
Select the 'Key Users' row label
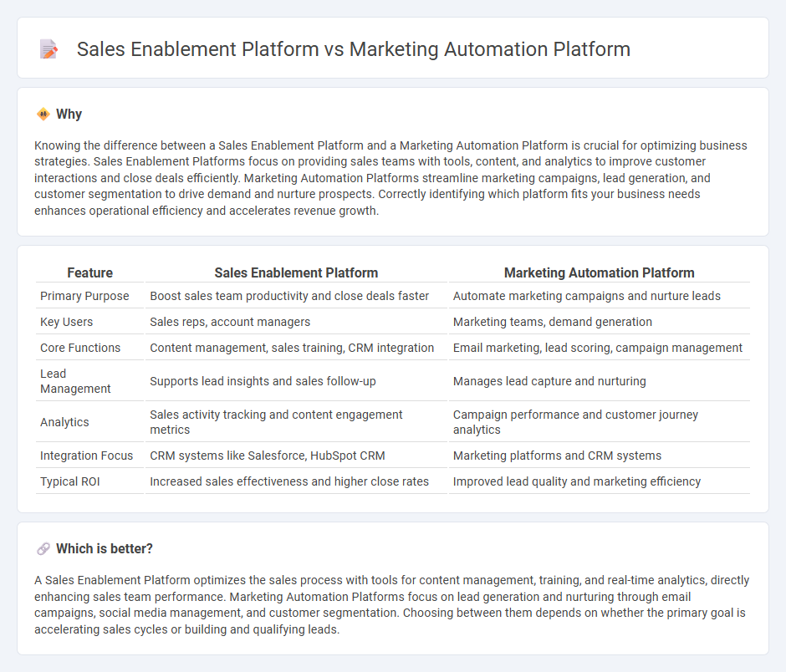pos(67,322)
